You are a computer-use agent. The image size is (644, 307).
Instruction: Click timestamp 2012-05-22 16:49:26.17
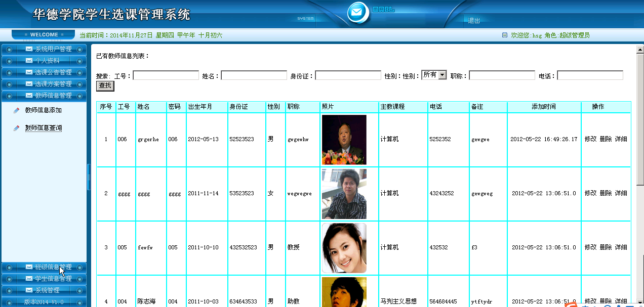click(x=544, y=139)
